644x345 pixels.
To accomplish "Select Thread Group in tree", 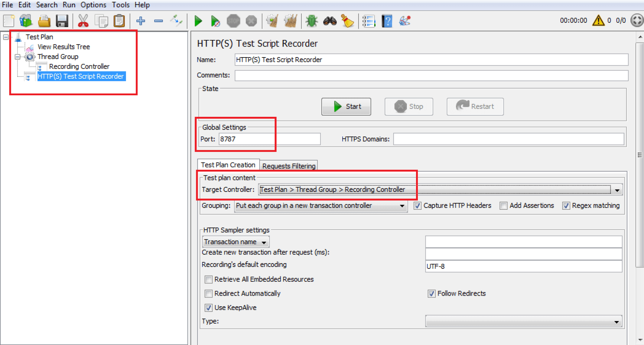I will pyautogui.click(x=58, y=57).
